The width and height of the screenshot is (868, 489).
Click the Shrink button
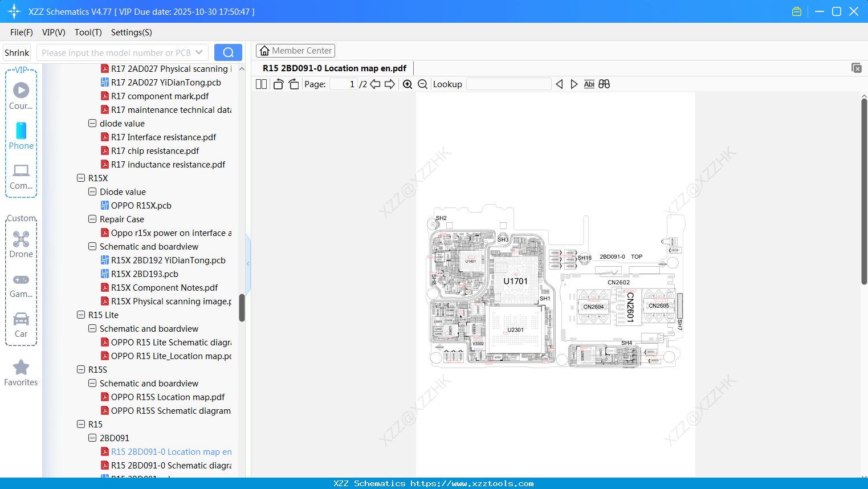click(x=17, y=52)
